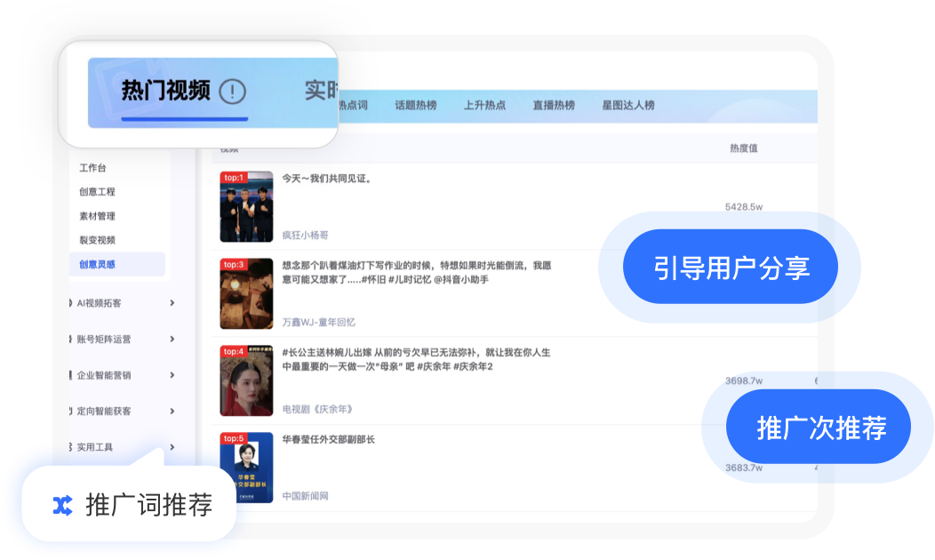Expand the 账号矩阵运营 menu chevron
The height and width of the screenshot is (560, 935).
172,340
